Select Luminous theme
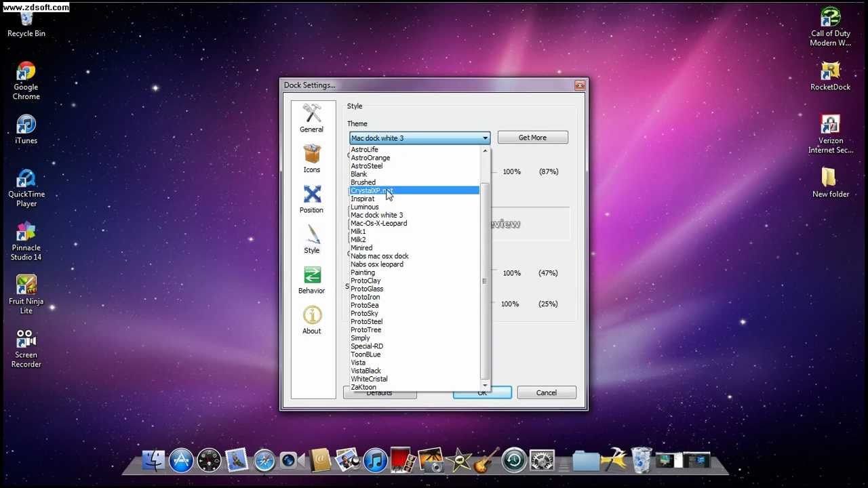This screenshot has height=488, width=868. [x=414, y=207]
